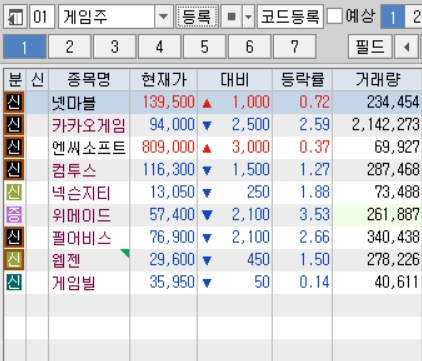
Task: Click the blue down arrow in 카카오게임 row
Action: tap(207, 126)
